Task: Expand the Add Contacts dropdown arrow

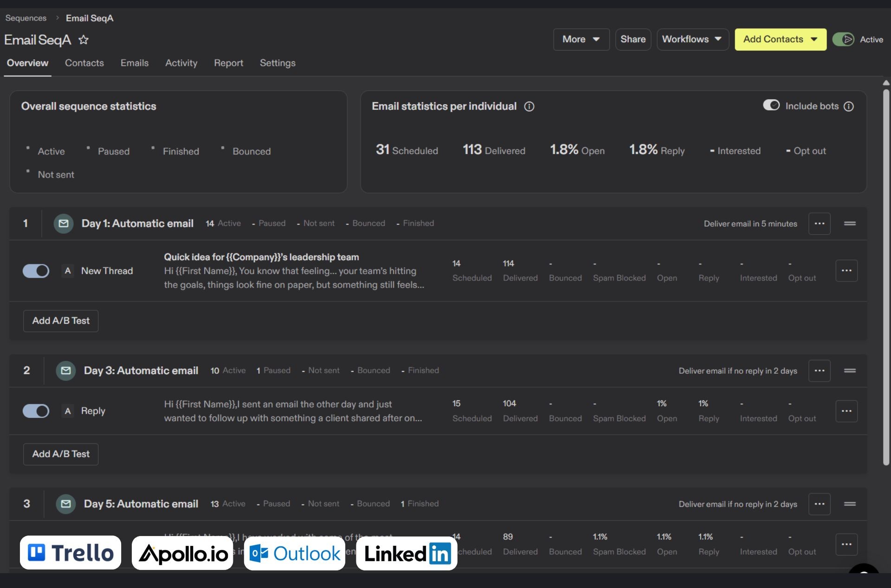Action: [x=814, y=39]
